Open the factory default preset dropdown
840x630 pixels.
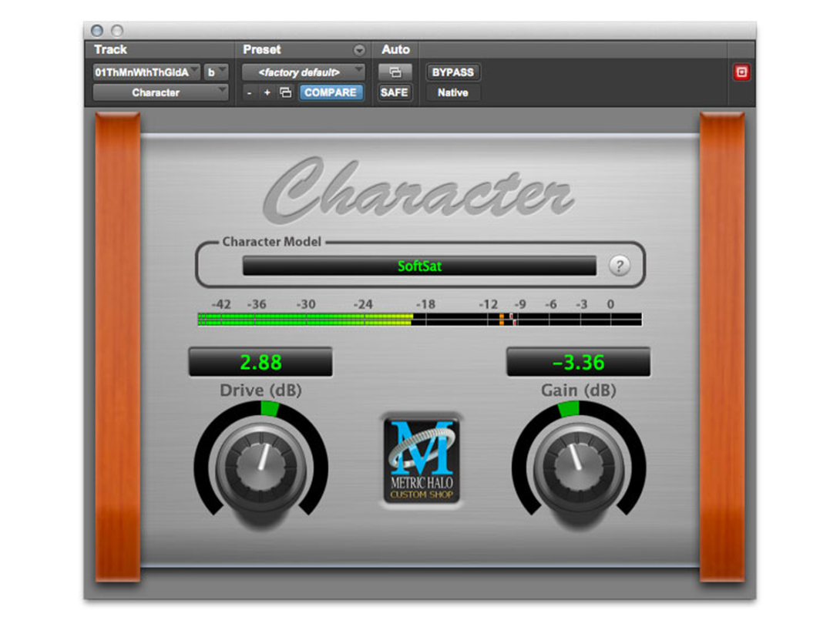tap(303, 72)
